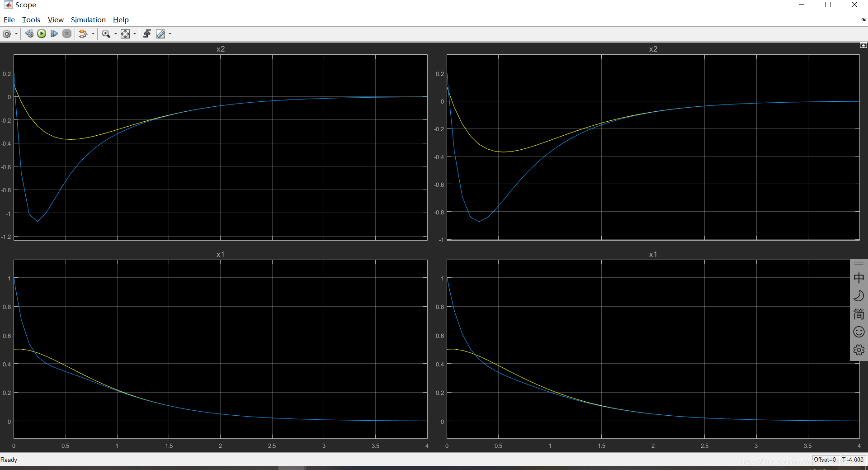Image resolution: width=868 pixels, height=470 pixels.
Task: Click the bottom-right x1 plot title
Action: point(653,254)
